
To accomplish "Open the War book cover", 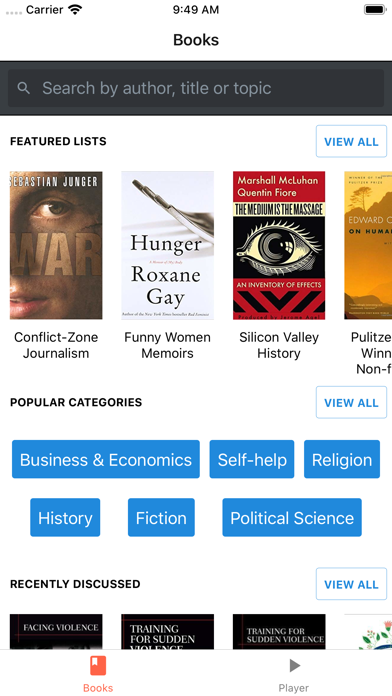I will coord(56,245).
